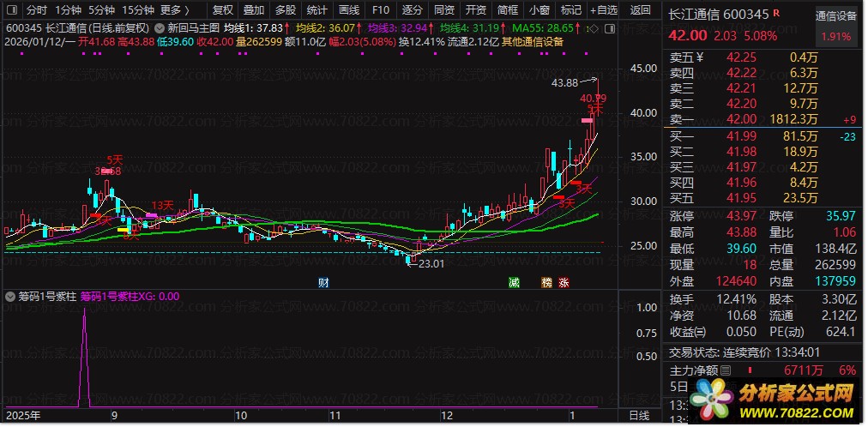Click the 同资 toolbar button

pyautogui.click(x=444, y=10)
